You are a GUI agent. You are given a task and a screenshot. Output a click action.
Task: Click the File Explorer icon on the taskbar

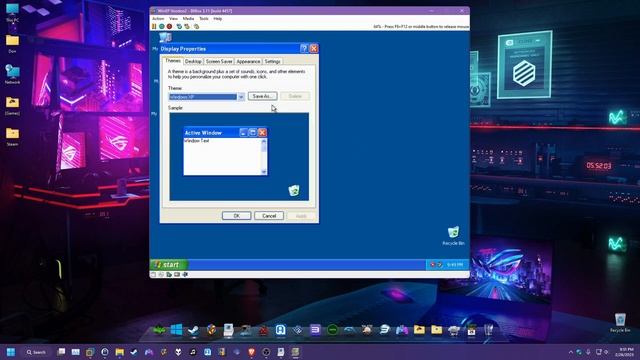pos(120,352)
